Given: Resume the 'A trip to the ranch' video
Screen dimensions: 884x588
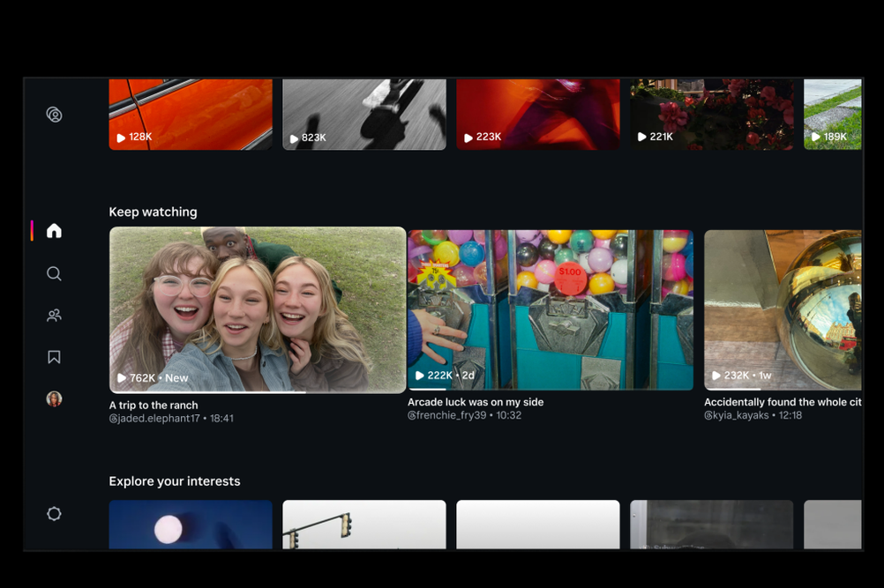Looking at the screenshot, I should [x=258, y=309].
